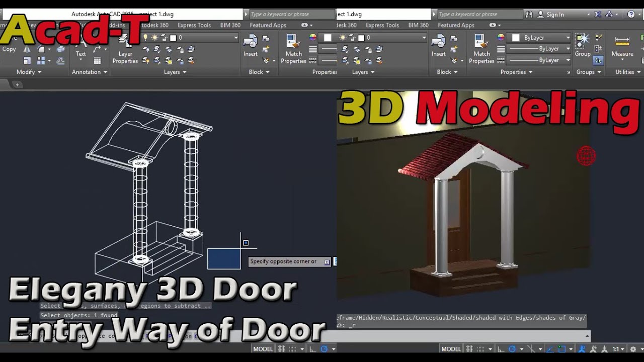Toggle grid display in wireframe status bar

point(282,349)
